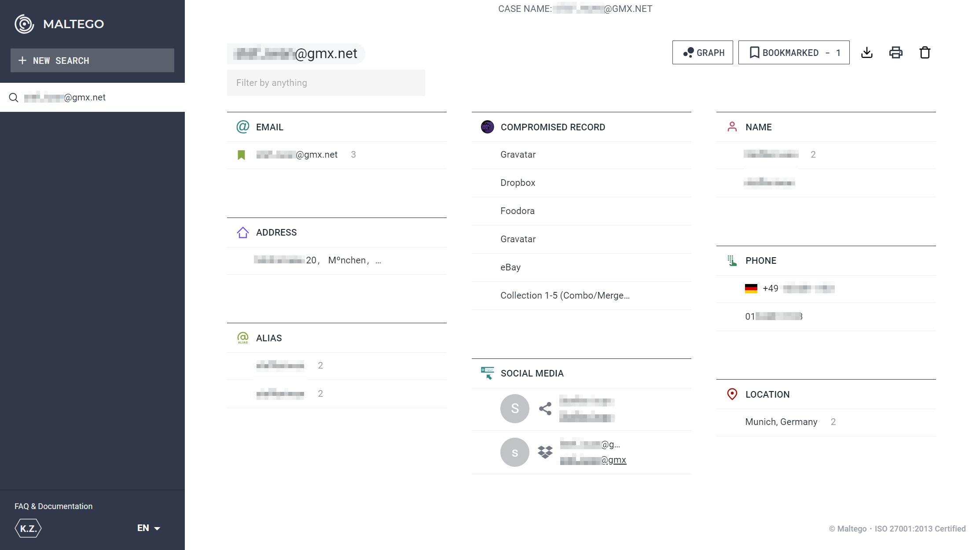This screenshot has width=980, height=550.
Task: Click the Maltego logo icon
Action: click(x=24, y=24)
